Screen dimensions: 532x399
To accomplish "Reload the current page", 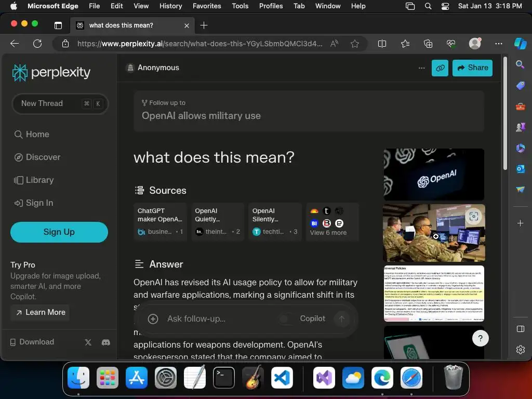I will [x=37, y=44].
